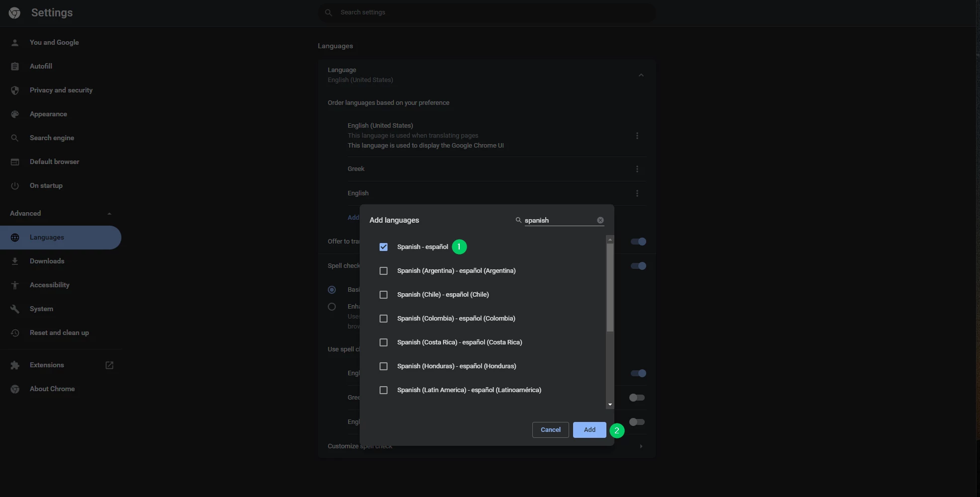
Task: Click the accessibility figure icon
Action: (x=15, y=285)
